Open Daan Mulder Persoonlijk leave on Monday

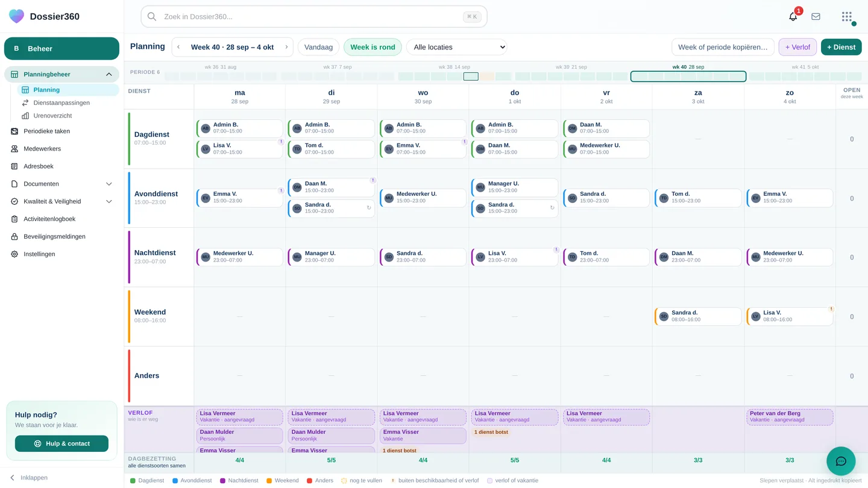click(x=239, y=436)
